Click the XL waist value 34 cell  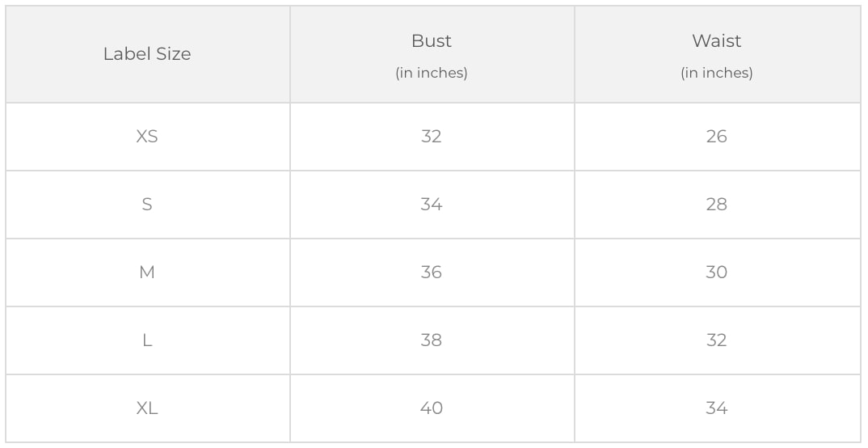pos(716,408)
